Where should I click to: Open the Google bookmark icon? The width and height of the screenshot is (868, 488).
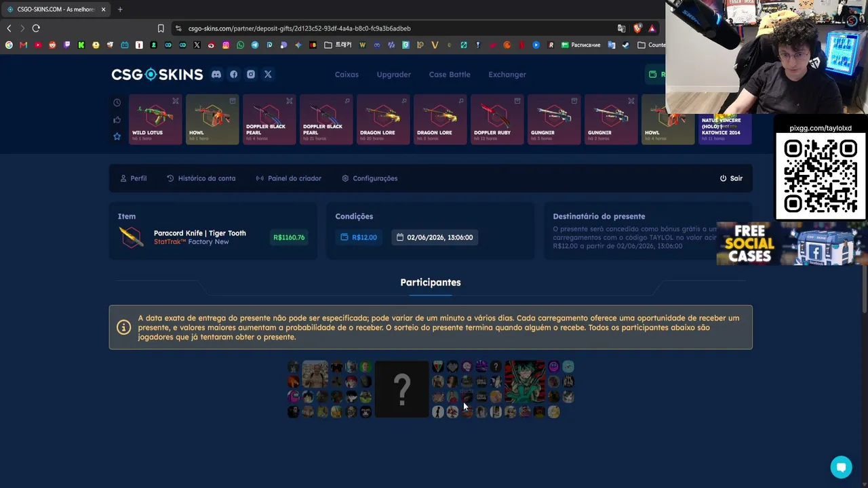coord(9,45)
